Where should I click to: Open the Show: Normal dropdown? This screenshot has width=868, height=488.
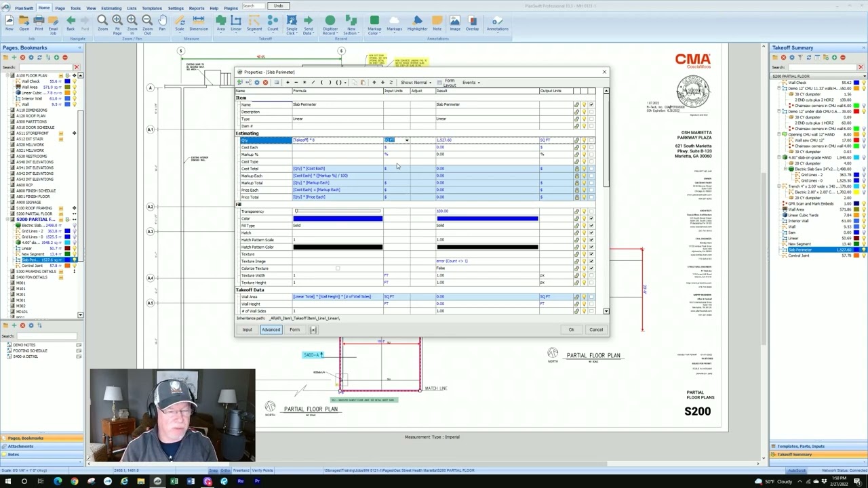[415, 83]
